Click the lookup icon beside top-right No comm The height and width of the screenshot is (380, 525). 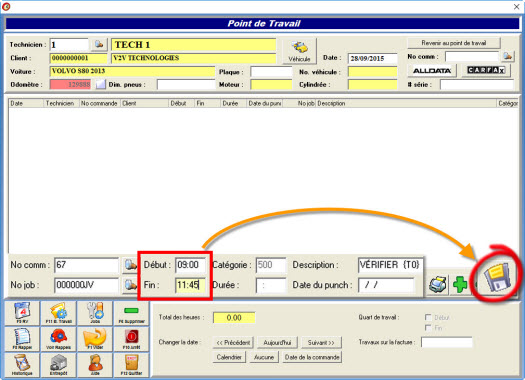tap(508, 56)
